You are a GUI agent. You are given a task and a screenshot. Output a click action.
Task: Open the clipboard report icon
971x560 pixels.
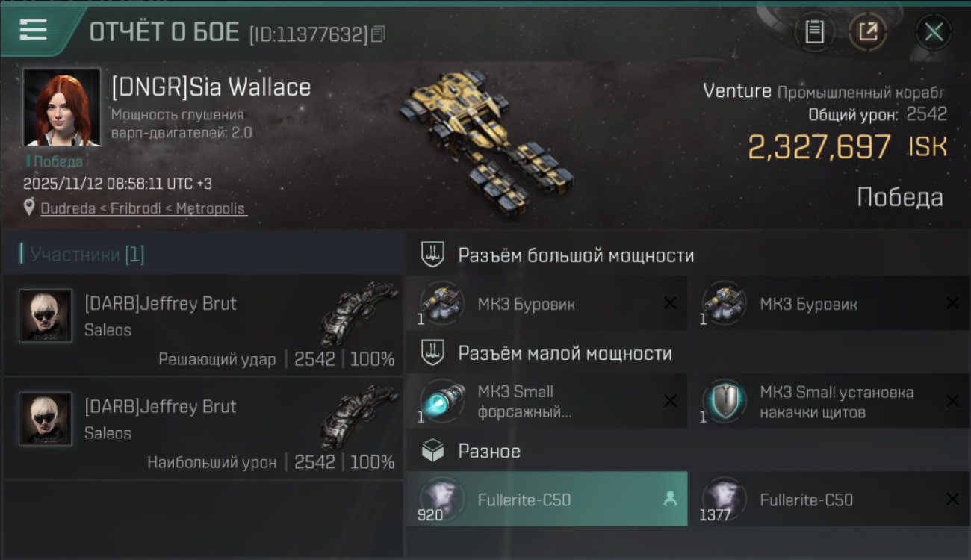pyautogui.click(x=815, y=31)
